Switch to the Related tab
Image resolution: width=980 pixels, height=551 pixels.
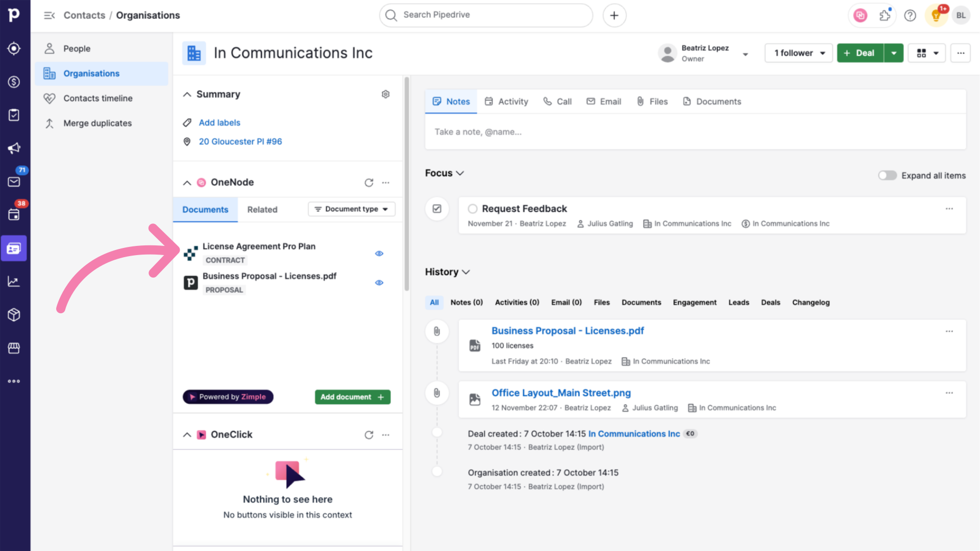262,209
